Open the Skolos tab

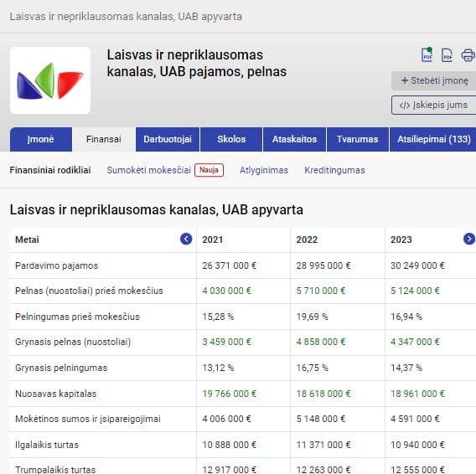(x=231, y=139)
